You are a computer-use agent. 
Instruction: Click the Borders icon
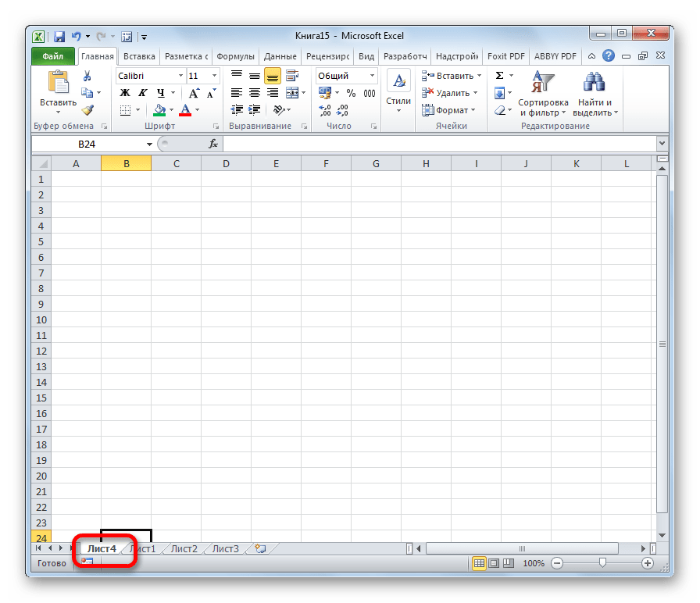[126, 110]
